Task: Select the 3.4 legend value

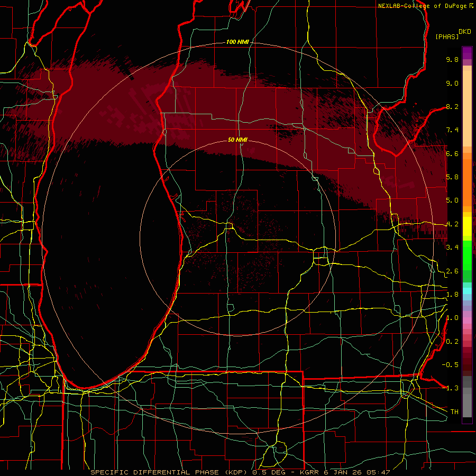Action: coord(452,248)
